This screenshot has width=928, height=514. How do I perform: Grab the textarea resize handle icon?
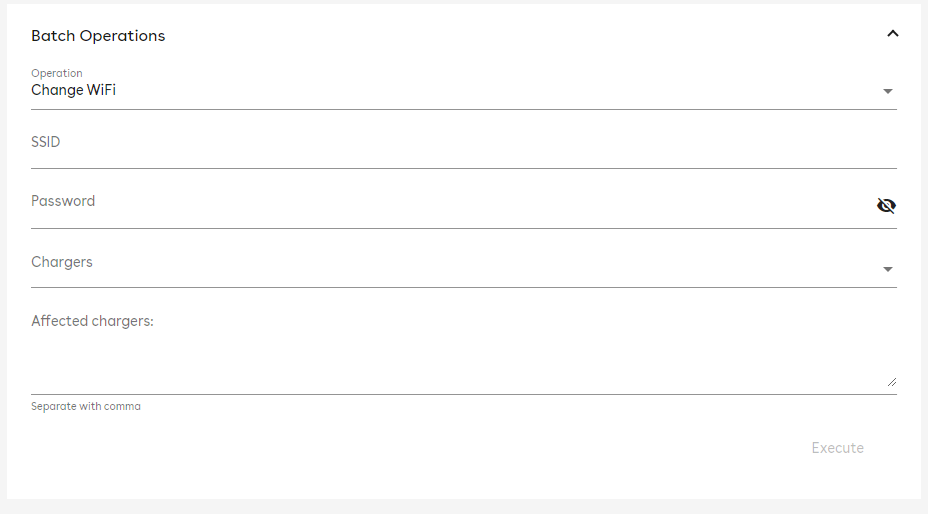point(892,382)
